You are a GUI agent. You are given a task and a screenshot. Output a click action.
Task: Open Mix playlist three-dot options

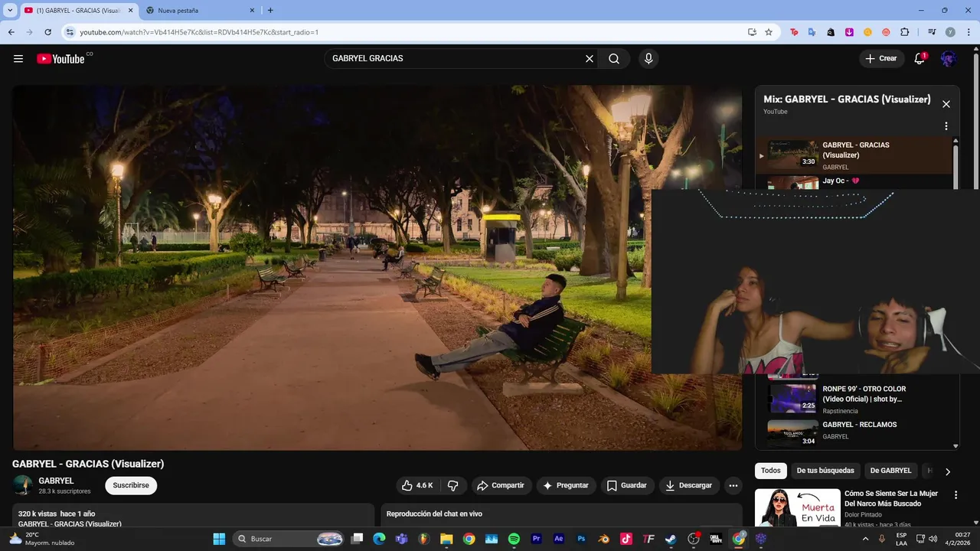click(946, 126)
